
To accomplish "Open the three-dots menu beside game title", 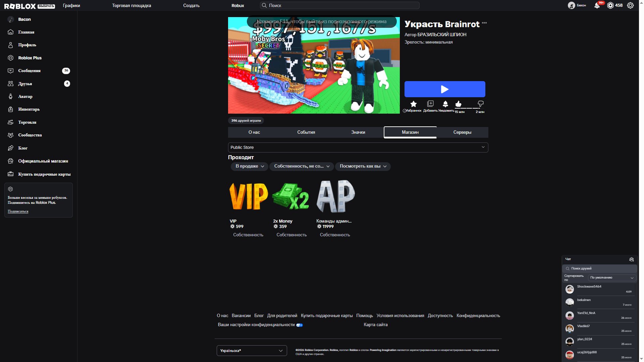I will click(484, 23).
